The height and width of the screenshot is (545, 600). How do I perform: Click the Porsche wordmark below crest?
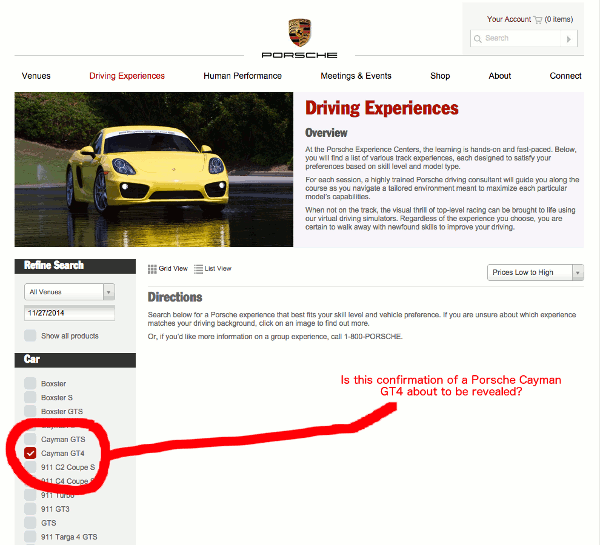[x=299, y=55]
